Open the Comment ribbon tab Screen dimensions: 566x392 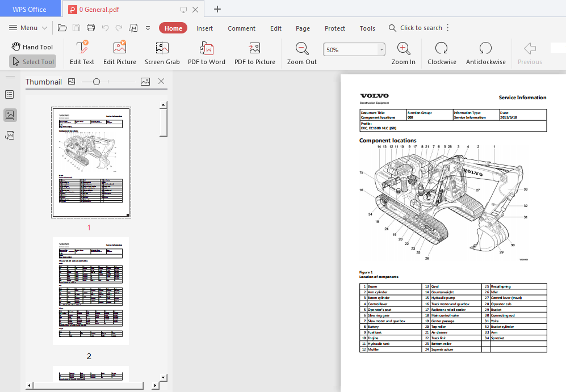point(241,28)
